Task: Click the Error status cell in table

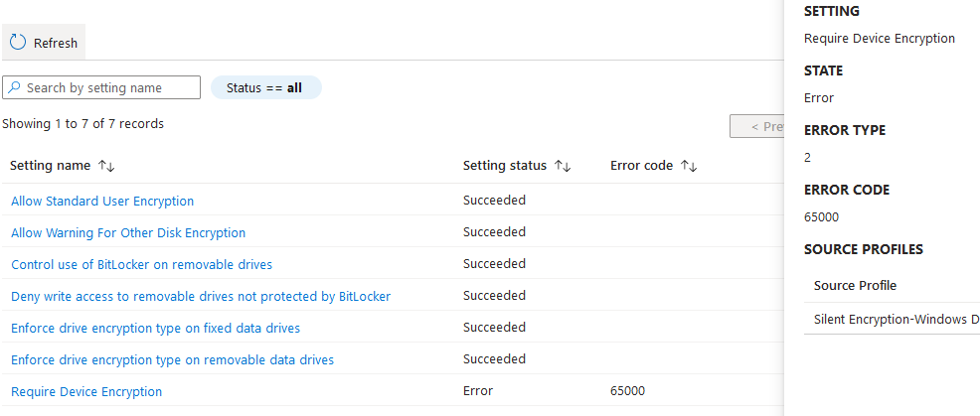Action: point(478,391)
